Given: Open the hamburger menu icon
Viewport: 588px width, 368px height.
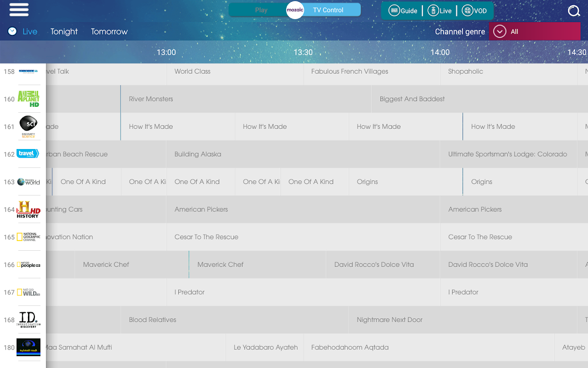Looking at the screenshot, I should pos(19,10).
